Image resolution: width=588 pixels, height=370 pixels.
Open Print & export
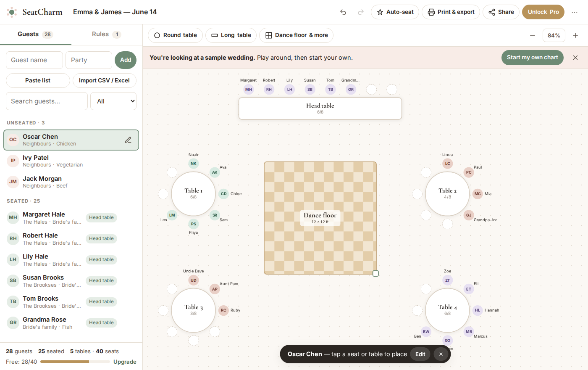coord(451,12)
